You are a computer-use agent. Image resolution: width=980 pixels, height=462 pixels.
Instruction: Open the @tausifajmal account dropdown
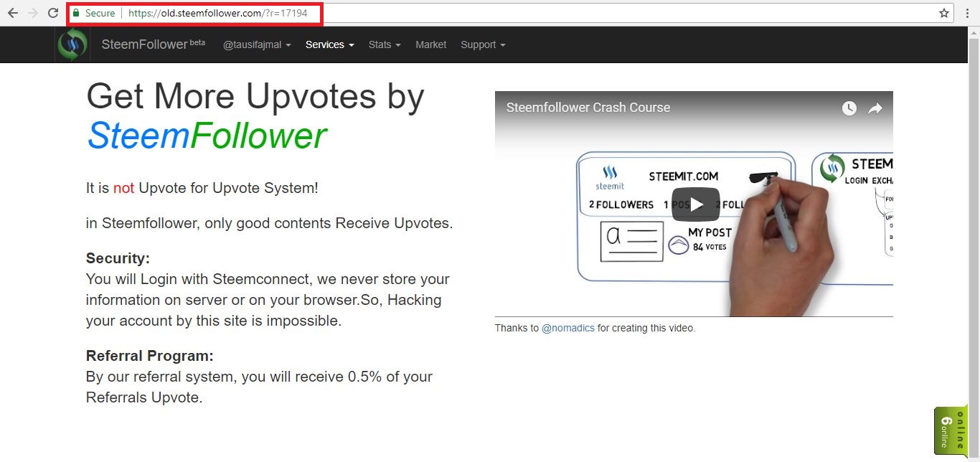coord(257,44)
